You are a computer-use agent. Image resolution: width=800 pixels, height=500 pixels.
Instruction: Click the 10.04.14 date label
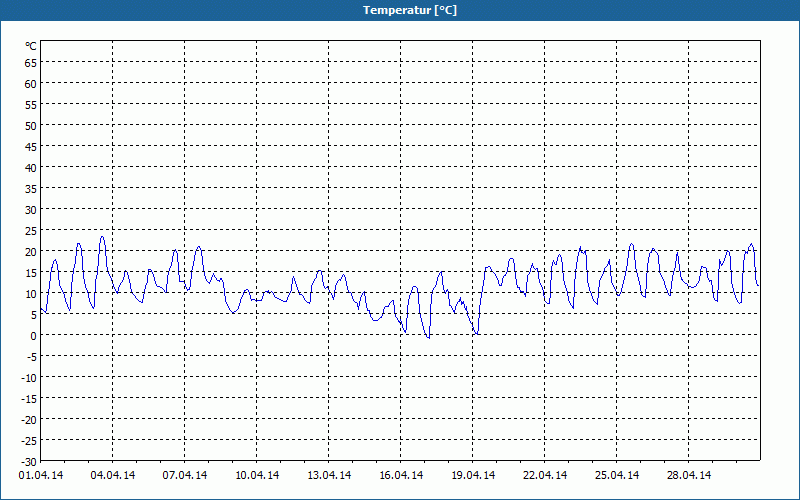257,475
